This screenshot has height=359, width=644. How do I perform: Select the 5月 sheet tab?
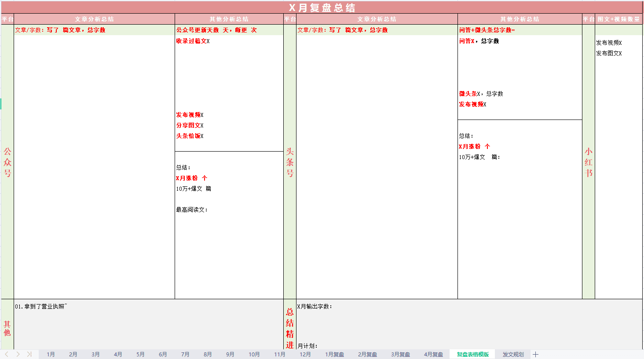click(140, 354)
